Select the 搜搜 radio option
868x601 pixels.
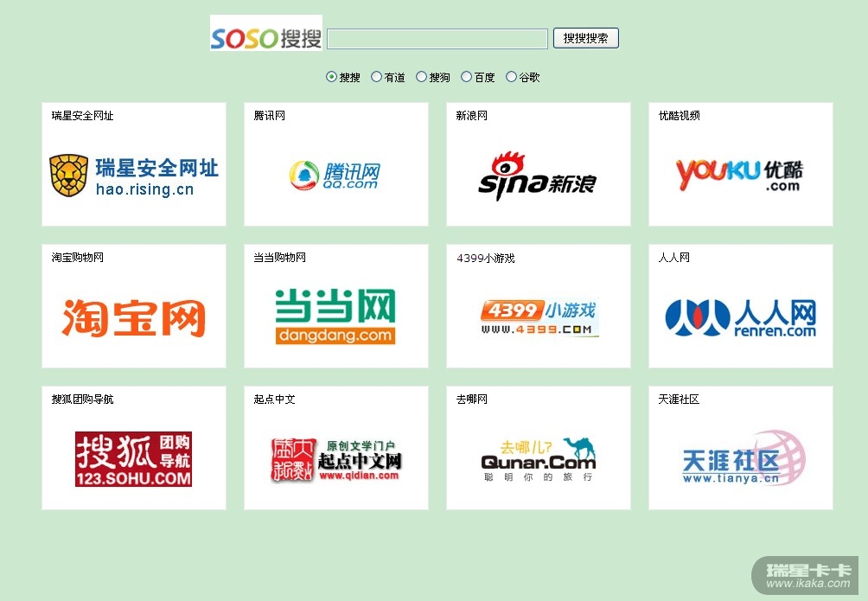331,77
